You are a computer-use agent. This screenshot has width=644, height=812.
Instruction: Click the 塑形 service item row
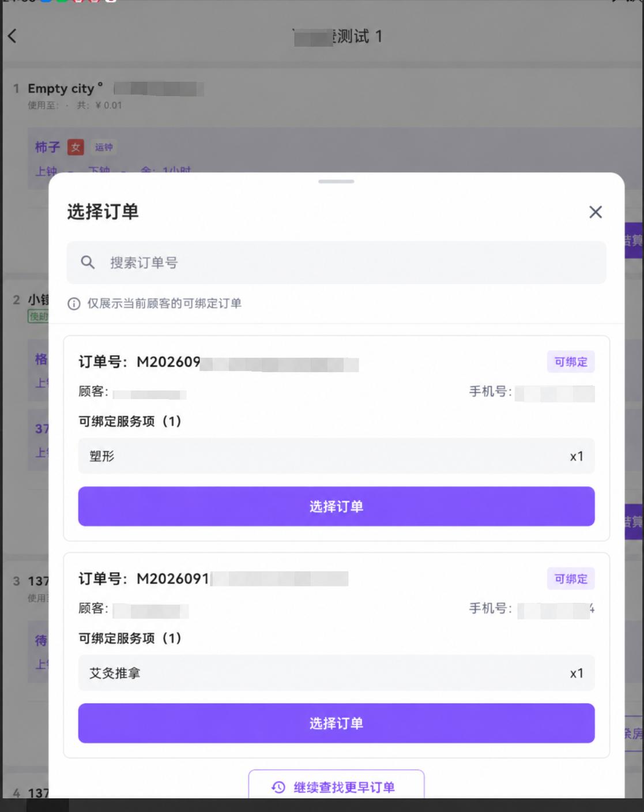[336, 456]
